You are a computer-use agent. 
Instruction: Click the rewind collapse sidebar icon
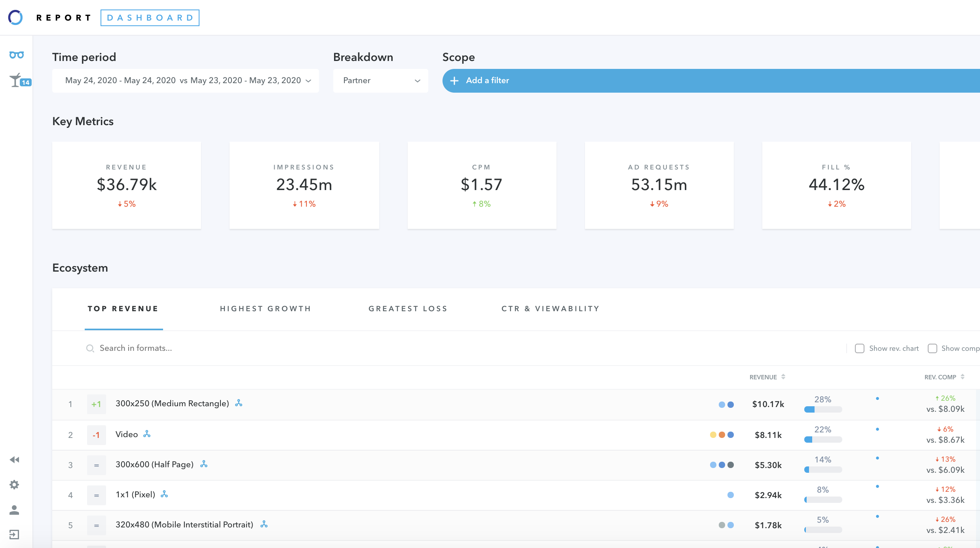[x=15, y=460]
